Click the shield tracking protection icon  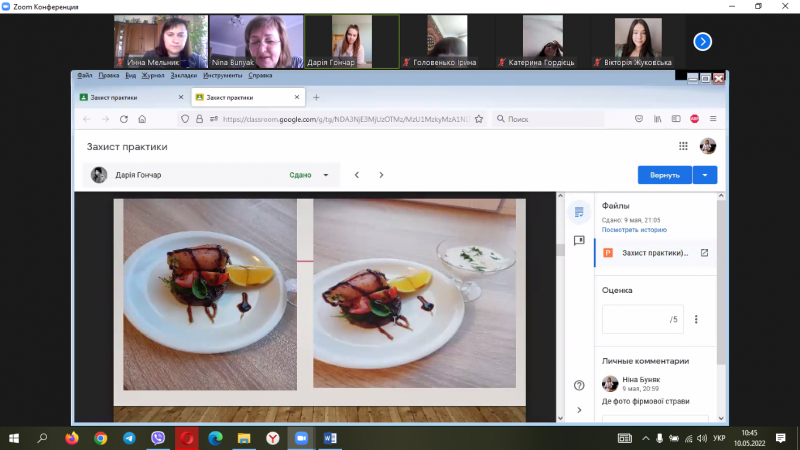coord(185,119)
